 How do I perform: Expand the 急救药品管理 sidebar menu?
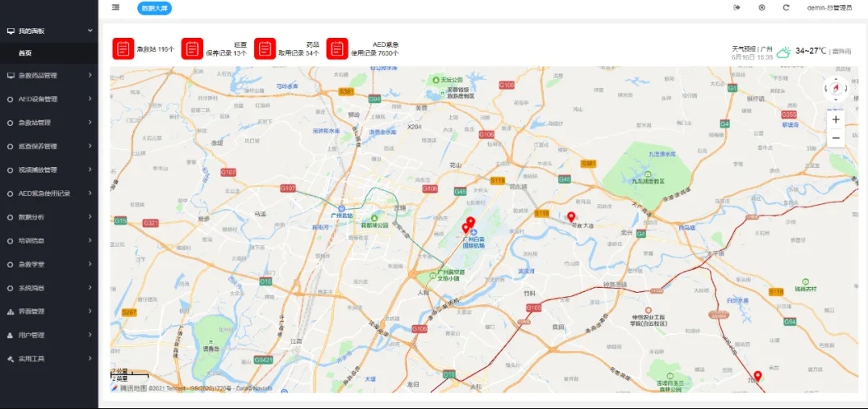coord(48,76)
